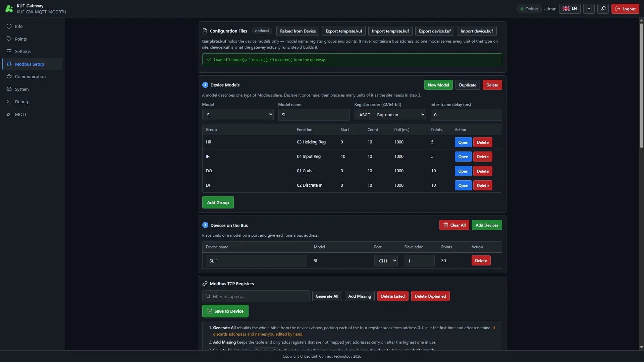Click Clear All devices button
The height and width of the screenshot is (362, 644).
(454, 225)
